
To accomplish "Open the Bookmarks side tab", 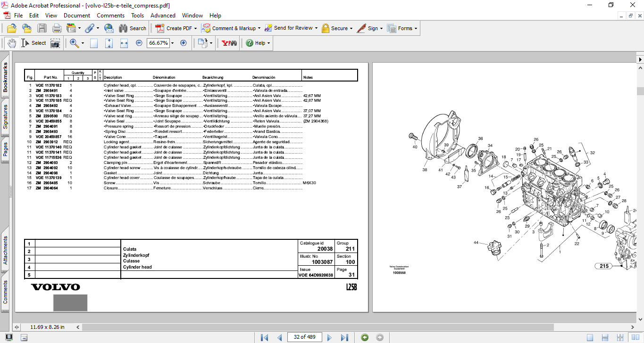I will click(6, 78).
